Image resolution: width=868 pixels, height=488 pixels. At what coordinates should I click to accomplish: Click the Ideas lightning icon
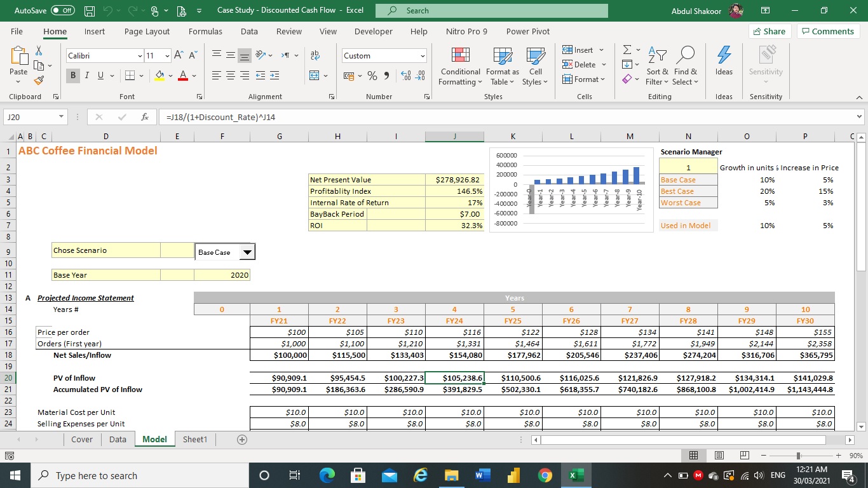(x=724, y=56)
